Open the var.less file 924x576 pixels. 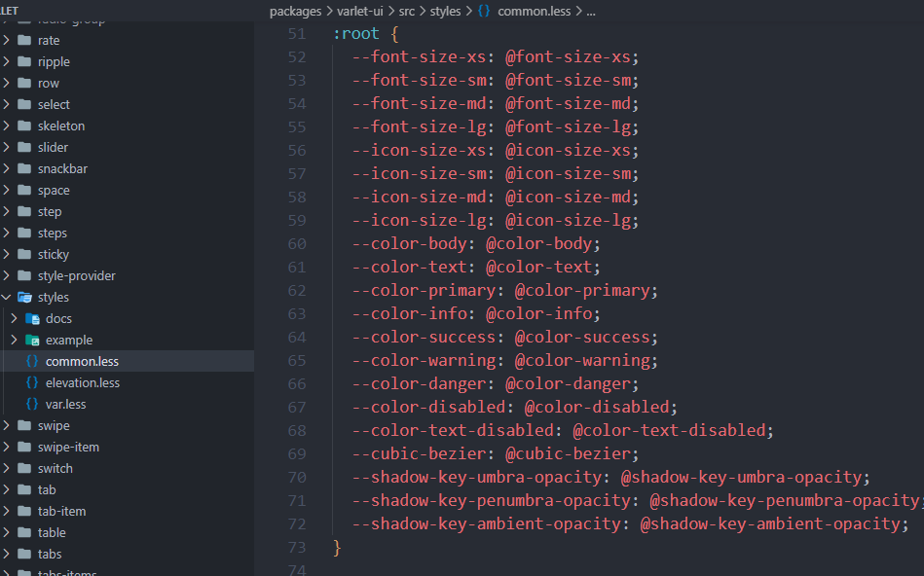click(65, 404)
